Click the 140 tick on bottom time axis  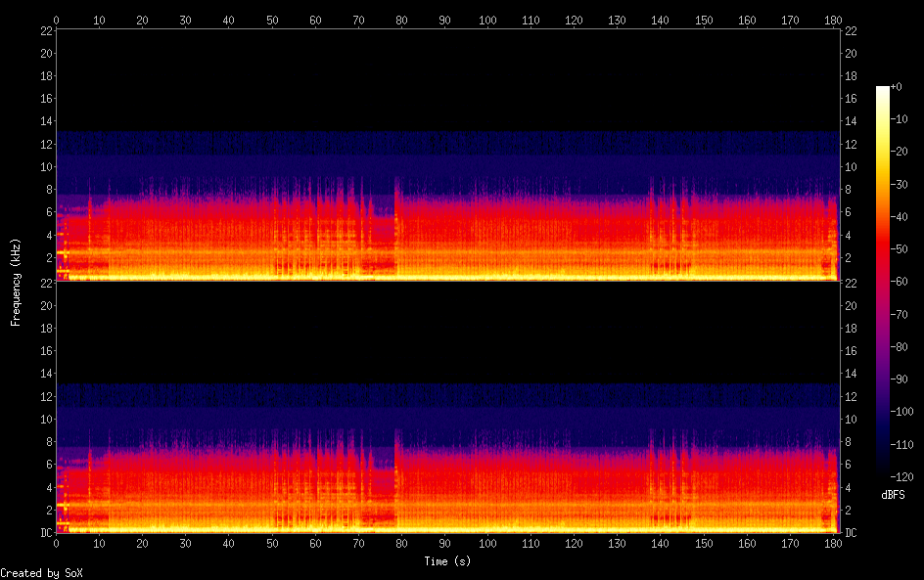pyautogui.click(x=661, y=543)
